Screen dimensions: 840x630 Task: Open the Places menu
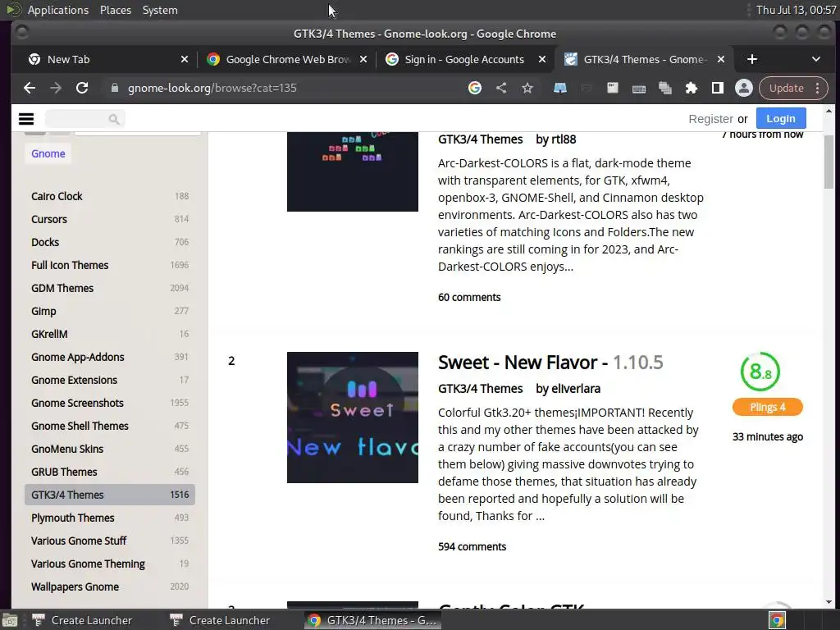[x=116, y=10]
